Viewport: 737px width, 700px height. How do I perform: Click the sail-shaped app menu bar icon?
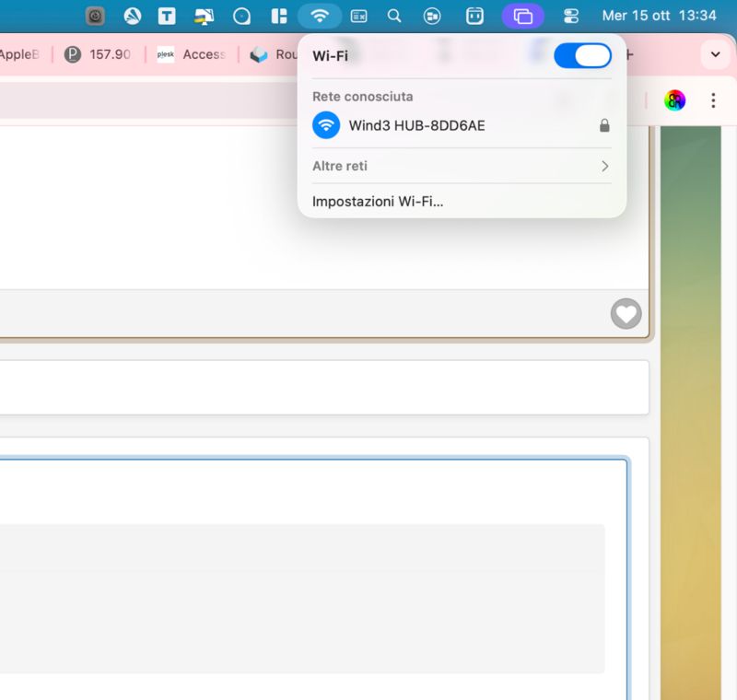click(x=133, y=16)
